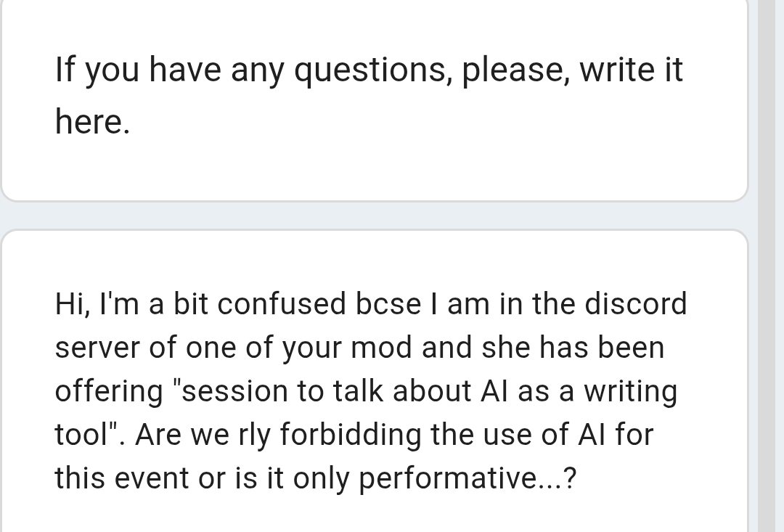The width and height of the screenshot is (784, 532).
Task: Click the opening word "Hi," of the response
Action: pos(72,304)
